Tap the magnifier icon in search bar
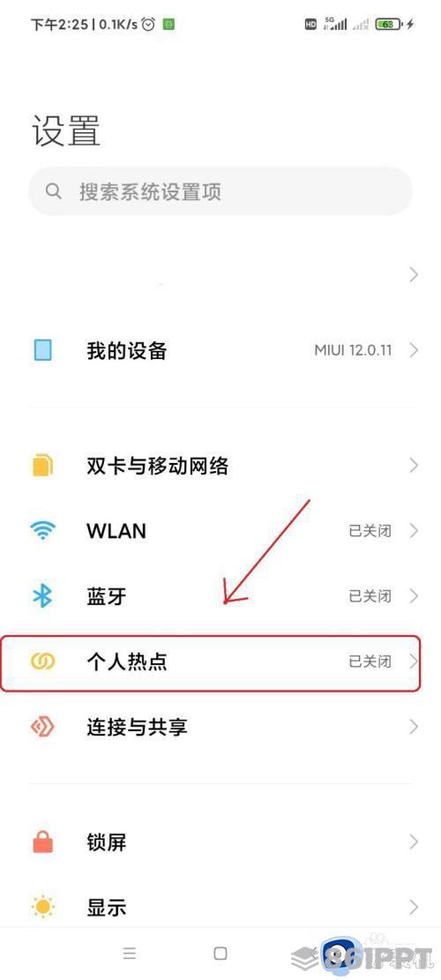 54,191
